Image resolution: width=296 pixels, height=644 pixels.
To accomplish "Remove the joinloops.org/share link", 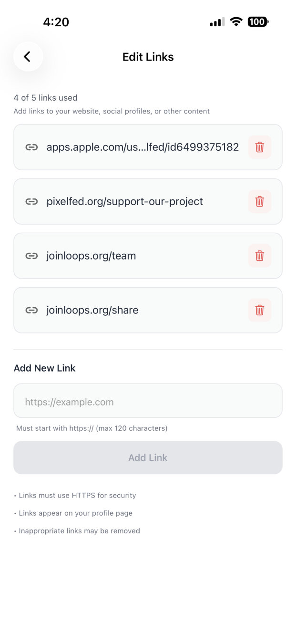I will [259, 310].
